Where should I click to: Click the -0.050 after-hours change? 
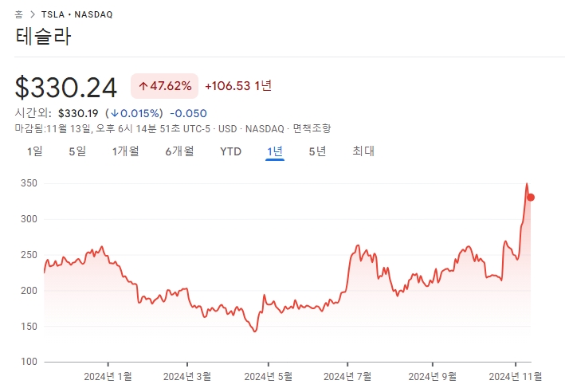pos(188,113)
